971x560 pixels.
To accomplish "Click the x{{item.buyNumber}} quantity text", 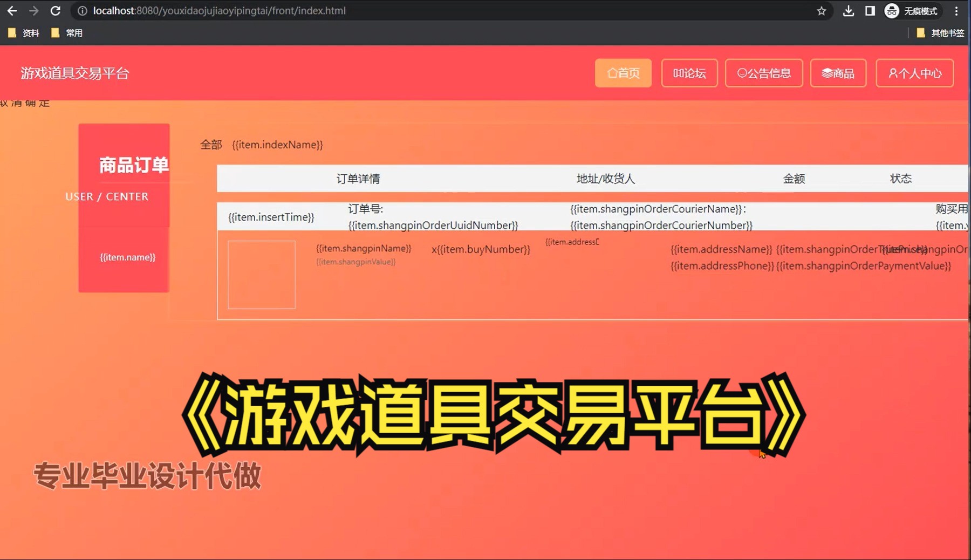I will pos(481,249).
